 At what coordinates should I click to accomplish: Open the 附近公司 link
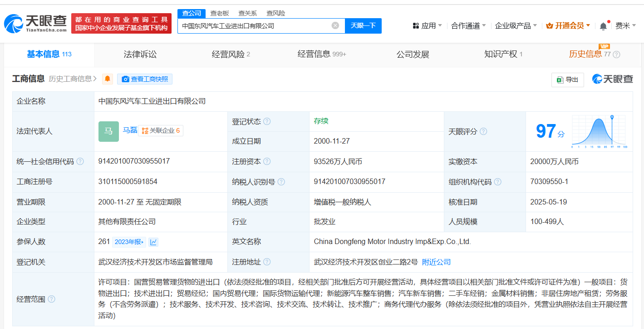436,262
